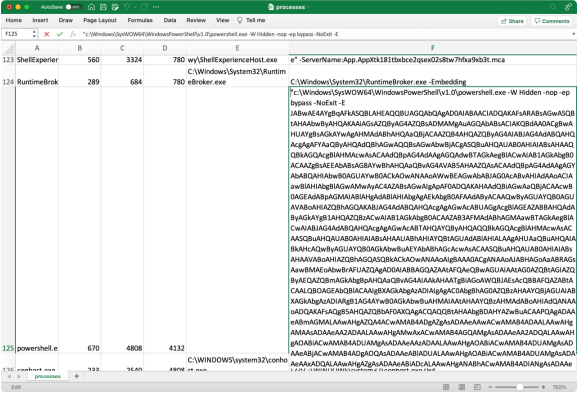Click the Share button
This screenshot has width=583, height=398.
coord(512,21)
